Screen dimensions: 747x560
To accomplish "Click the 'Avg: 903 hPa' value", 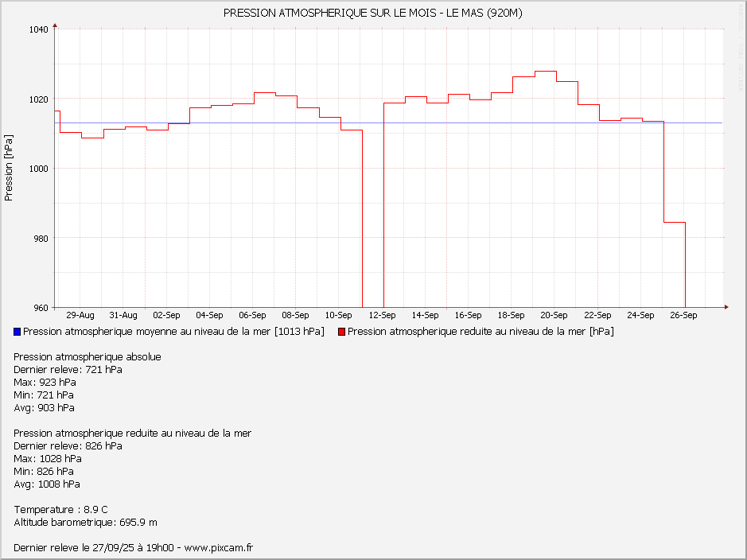I will coord(45,408).
